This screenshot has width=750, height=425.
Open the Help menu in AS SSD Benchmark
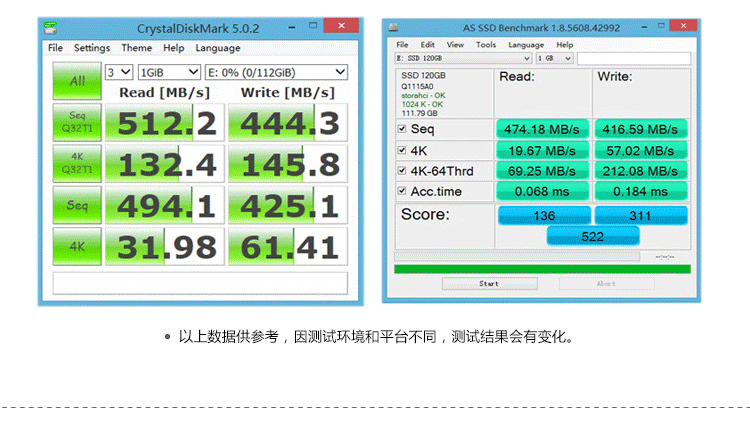564,44
